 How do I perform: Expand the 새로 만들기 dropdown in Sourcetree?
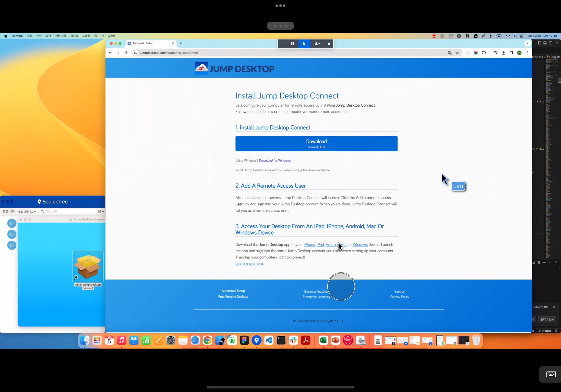pos(27,212)
